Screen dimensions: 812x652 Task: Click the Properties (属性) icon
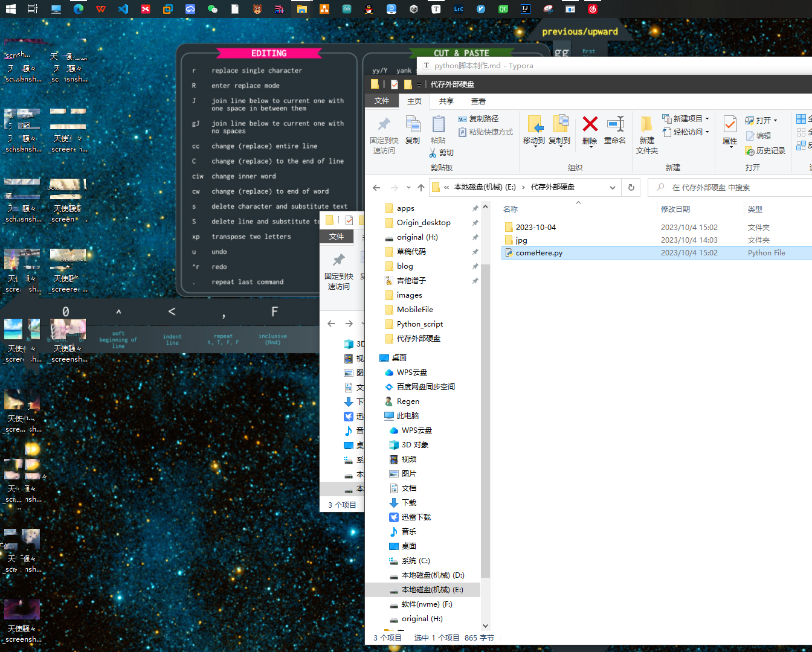coord(730,130)
